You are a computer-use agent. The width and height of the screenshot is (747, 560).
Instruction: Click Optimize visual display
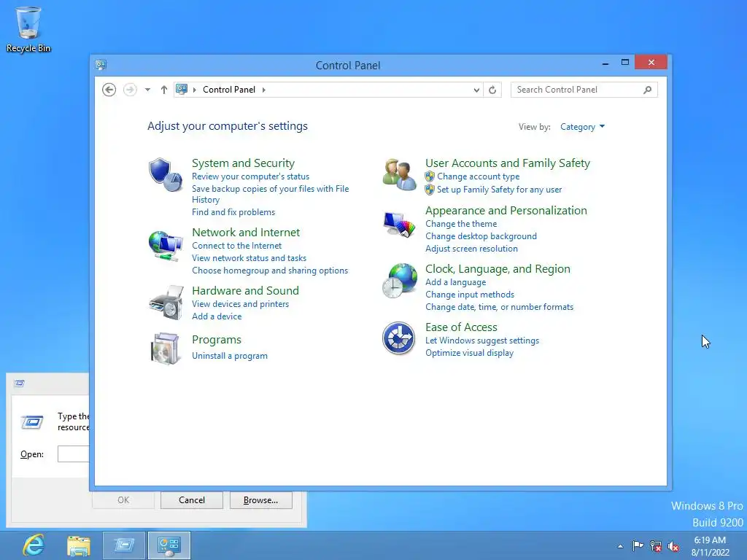469,353
